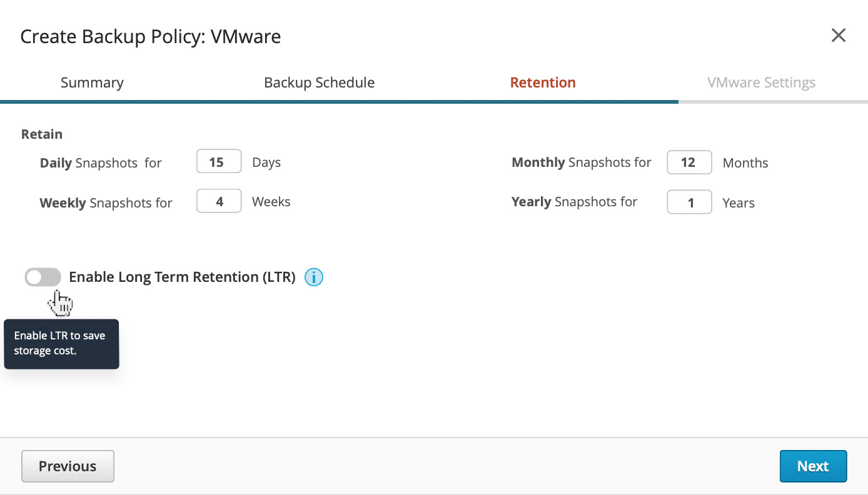The image size is (868, 495).
Task: Select the Retention tab
Action: tap(542, 82)
